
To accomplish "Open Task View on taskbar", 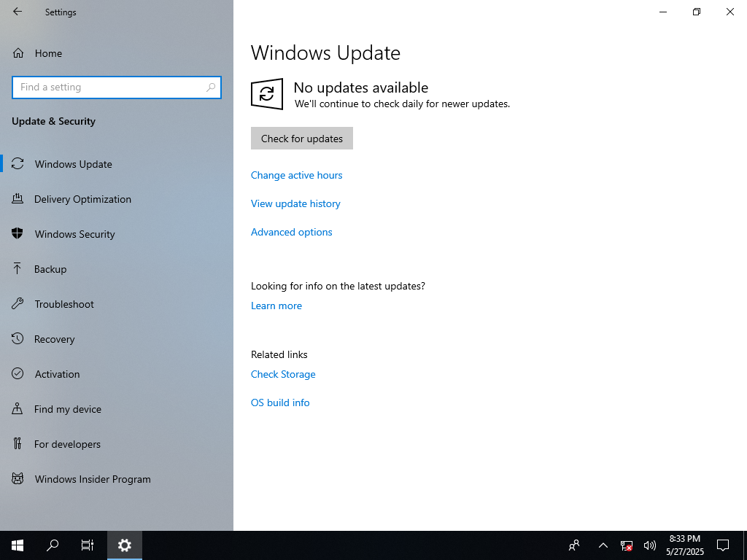I will point(88,545).
